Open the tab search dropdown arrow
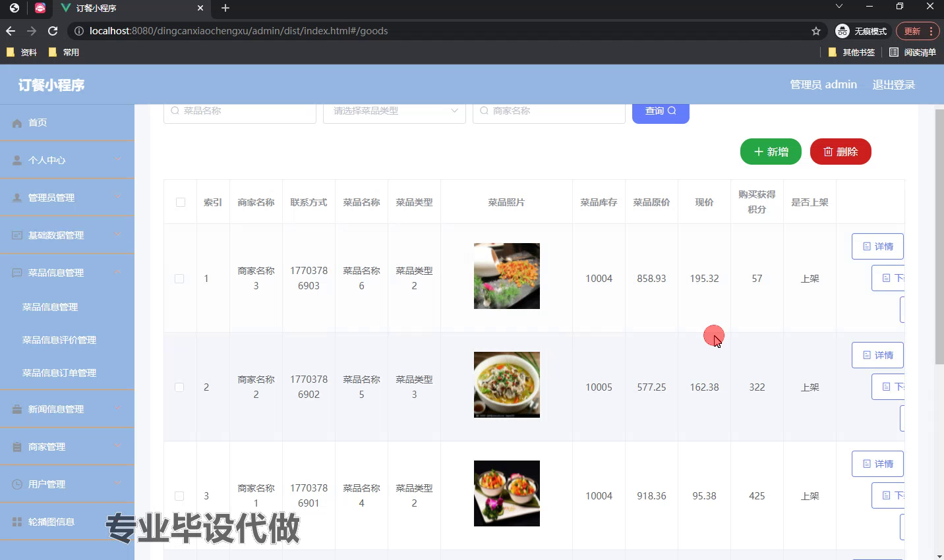The width and height of the screenshot is (944, 560). point(839,7)
